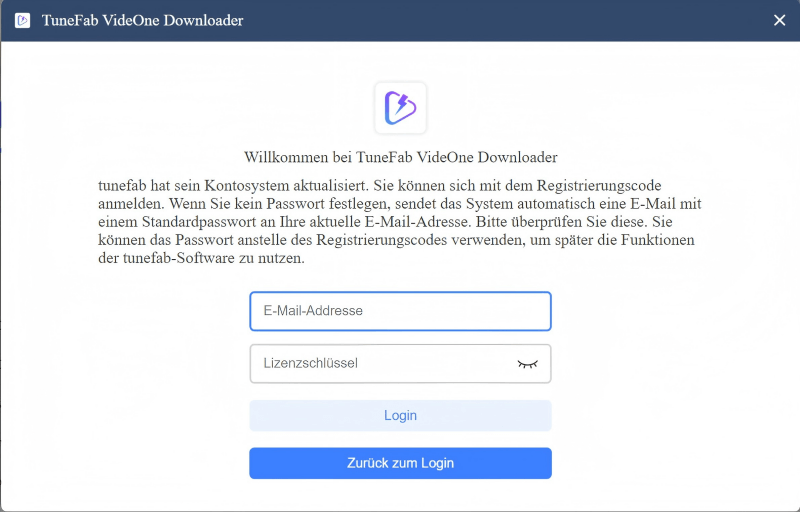Click the paragraph starting 'tunefab hat sein Kontosystem'
This screenshot has width=800, height=512.
(400, 221)
